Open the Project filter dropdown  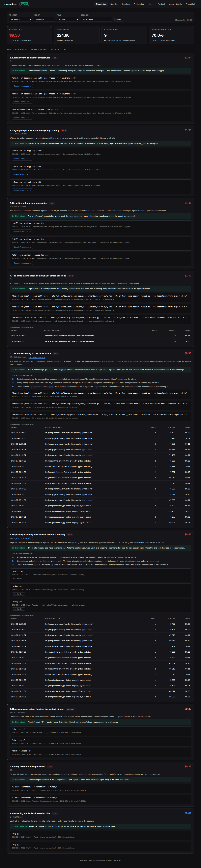tap(20, 19)
